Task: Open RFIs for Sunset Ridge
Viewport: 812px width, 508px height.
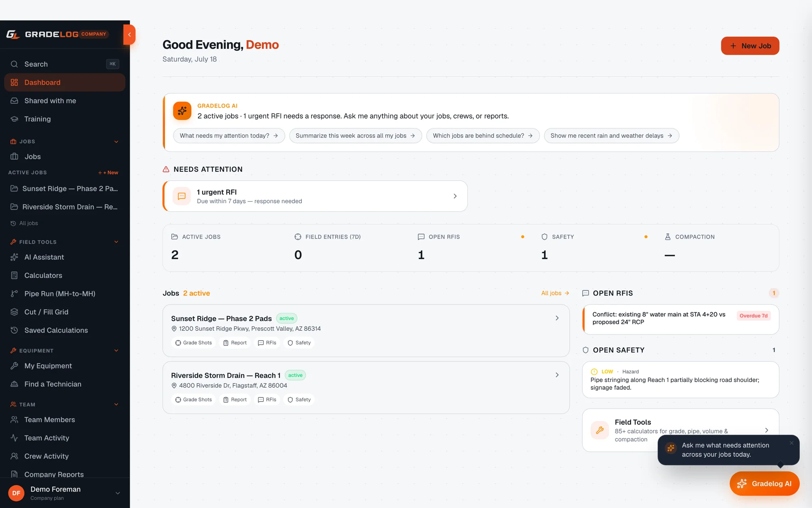Action: (x=267, y=343)
